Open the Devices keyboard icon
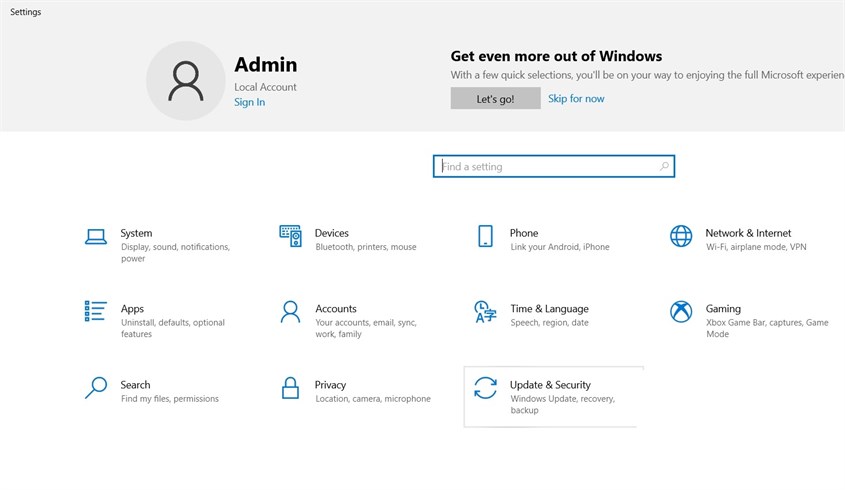Image resolution: width=845 pixels, height=490 pixels. [290, 236]
